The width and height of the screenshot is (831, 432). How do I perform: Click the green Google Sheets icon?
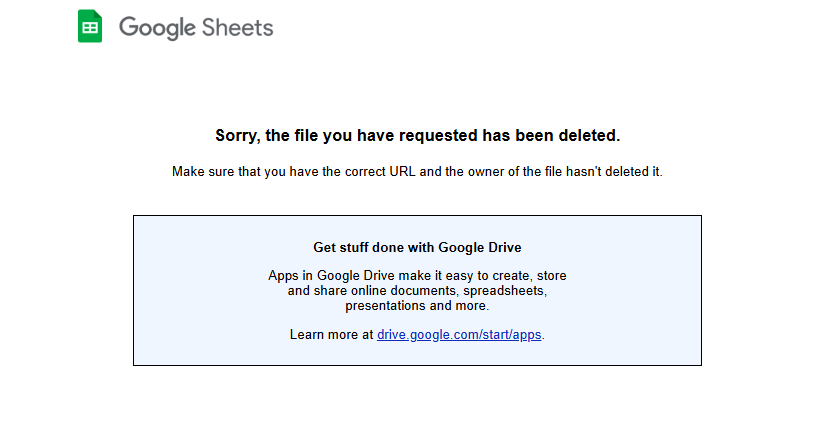tap(90, 27)
